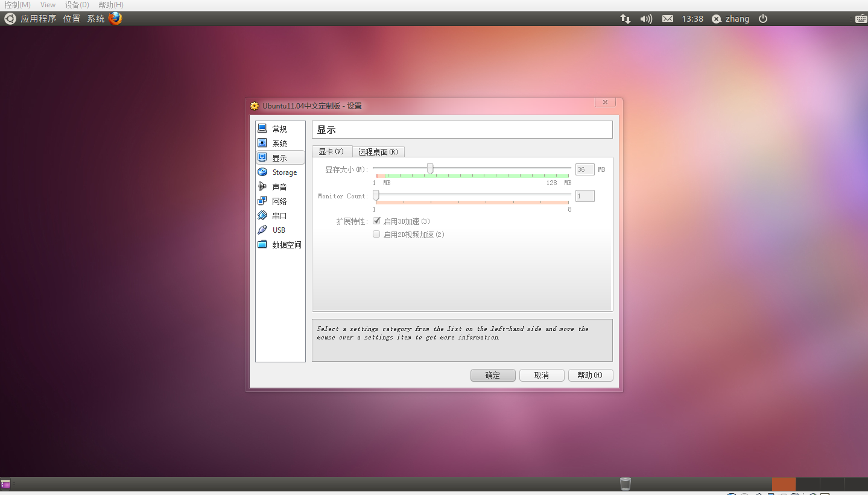This screenshot has height=495, width=868.
Task: Click the 取消 button
Action: coord(542,375)
